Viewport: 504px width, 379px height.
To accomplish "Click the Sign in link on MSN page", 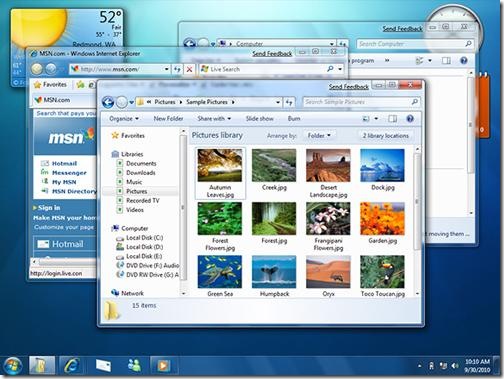I will (49, 208).
